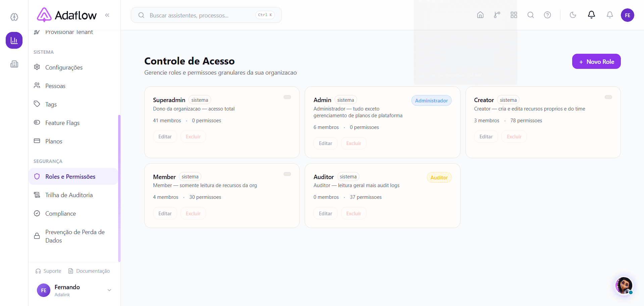Open Tags in sidebar

point(73,104)
